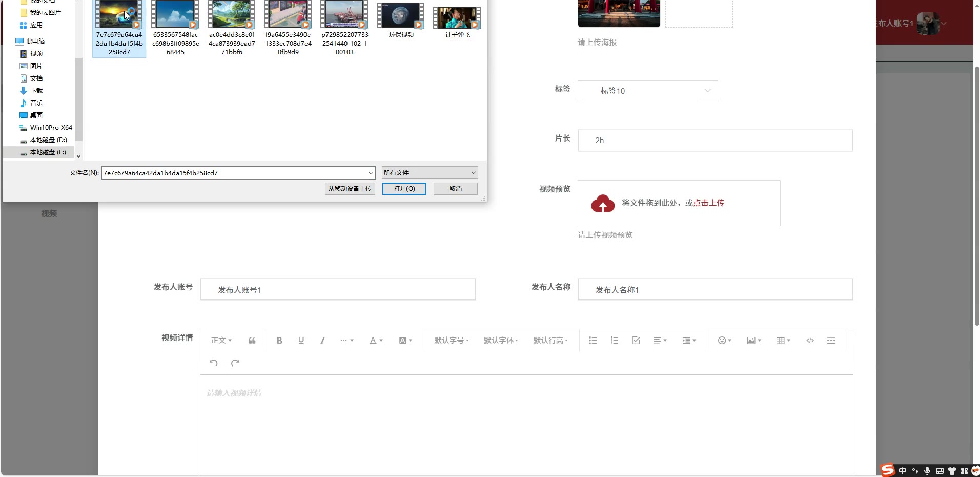Image resolution: width=980 pixels, height=477 pixels.
Task: Redo the last edit in the editor
Action: pos(235,363)
